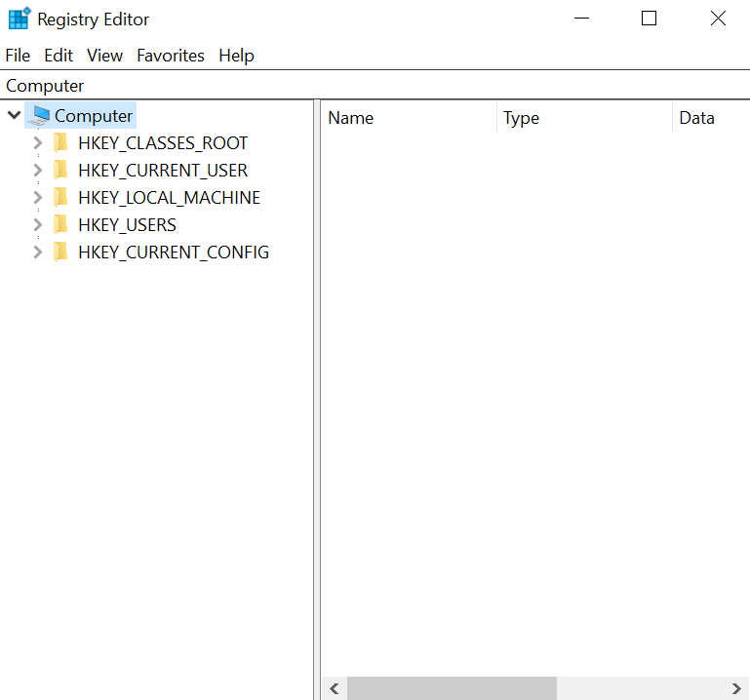The height and width of the screenshot is (700, 750).
Task: Click the Computer icon in the tree
Action: 39,116
